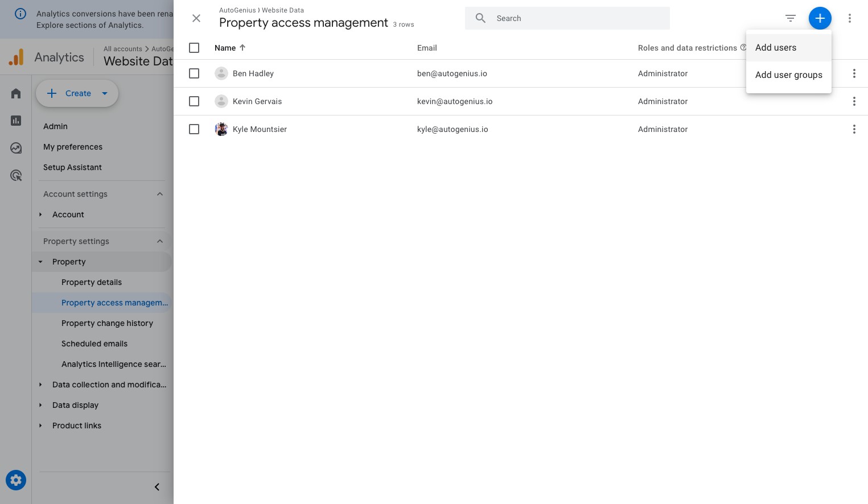Open the Advertising icon in left rail
868x504 pixels.
click(16, 175)
